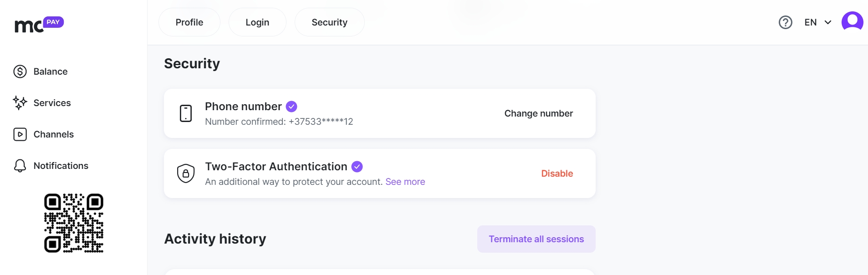Click the Channels play icon
Viewport: 868px width, 275px height.
pyautogui.click(x=20, y=134)
